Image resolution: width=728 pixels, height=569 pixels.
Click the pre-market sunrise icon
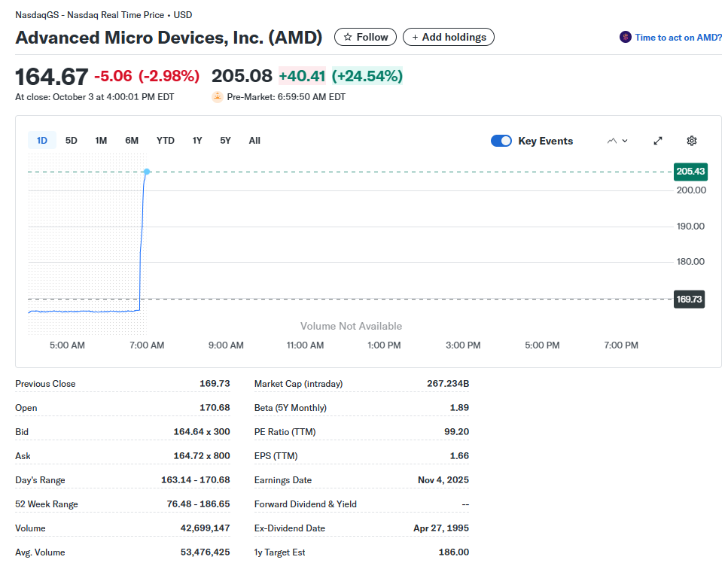[218, 97]
